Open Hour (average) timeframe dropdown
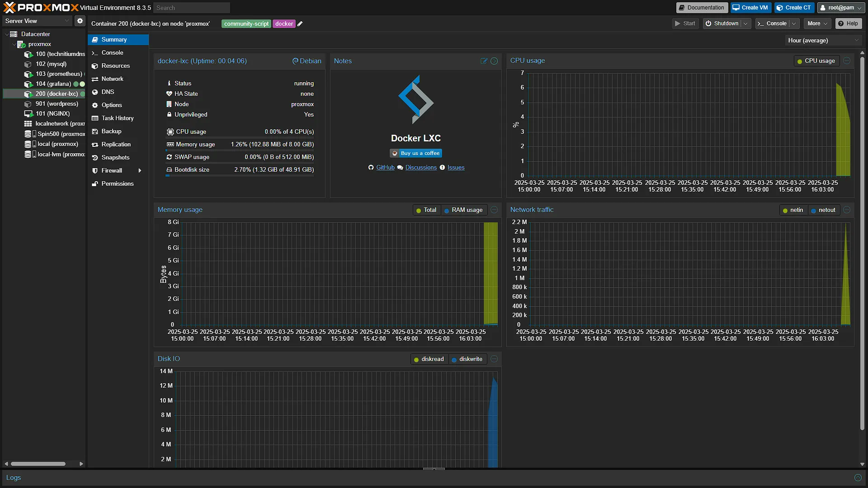Screen dimensions: 868x488 click(x=823, y=40)
